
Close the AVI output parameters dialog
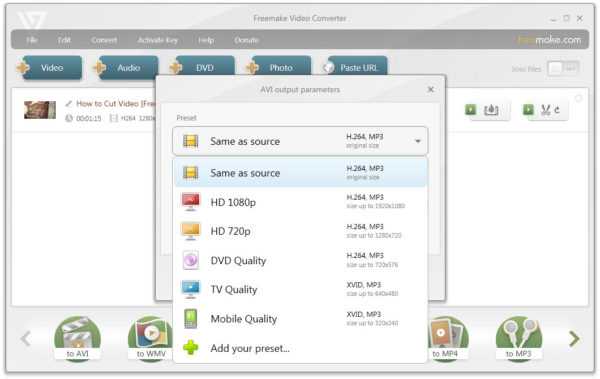(x=430, y=90)
